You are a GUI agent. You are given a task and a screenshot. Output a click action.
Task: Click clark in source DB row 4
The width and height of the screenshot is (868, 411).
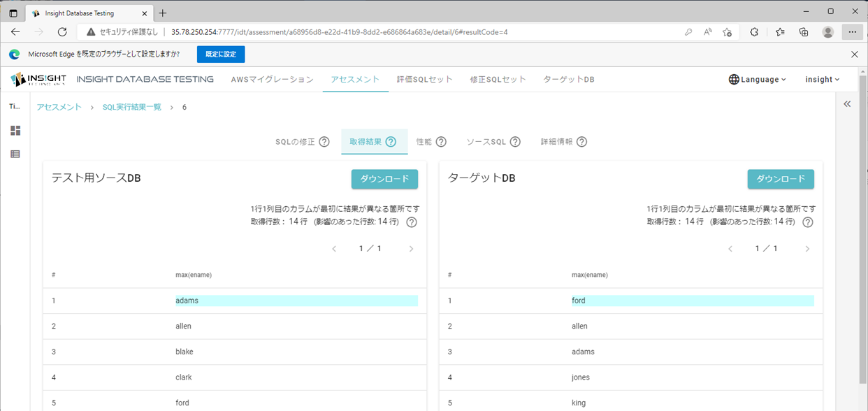click(183, 377)
